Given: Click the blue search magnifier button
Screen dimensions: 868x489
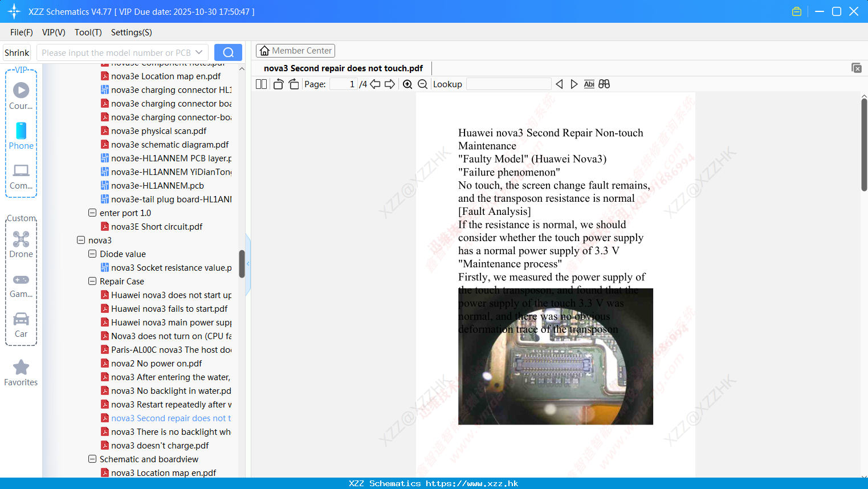Looking at the screenshot, I should [228, 52].
